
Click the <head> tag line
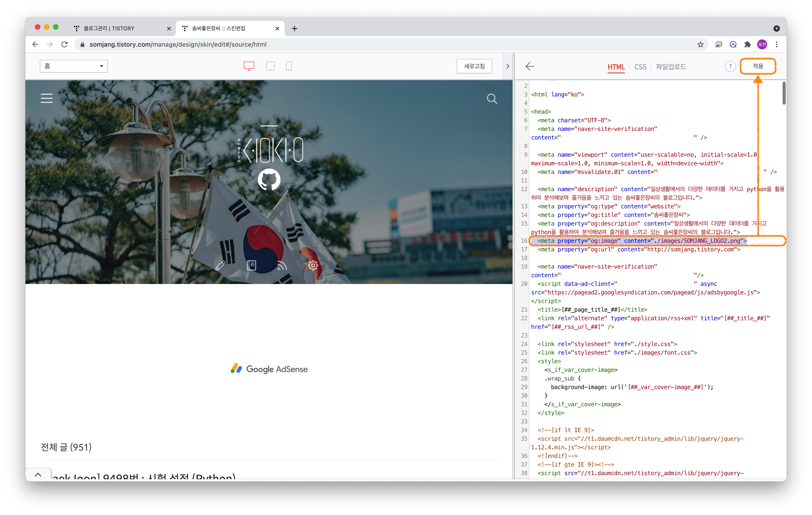pos(541,112)
